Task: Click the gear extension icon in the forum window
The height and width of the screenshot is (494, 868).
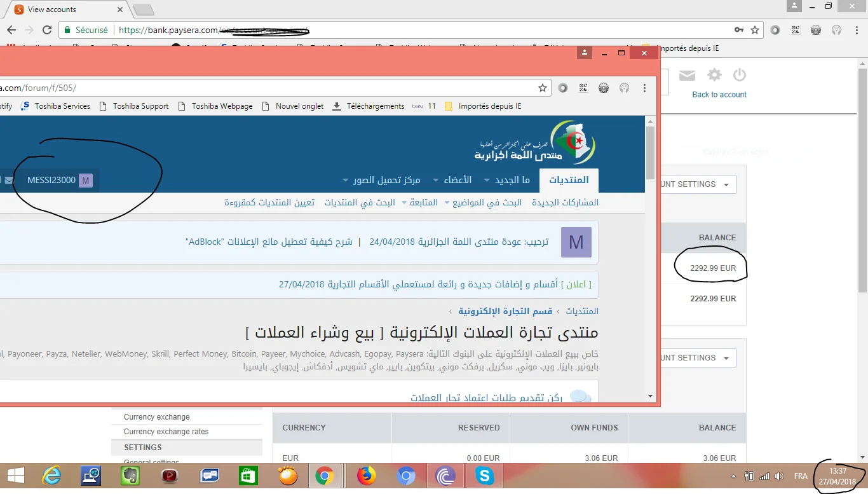Action: point(604,88)
